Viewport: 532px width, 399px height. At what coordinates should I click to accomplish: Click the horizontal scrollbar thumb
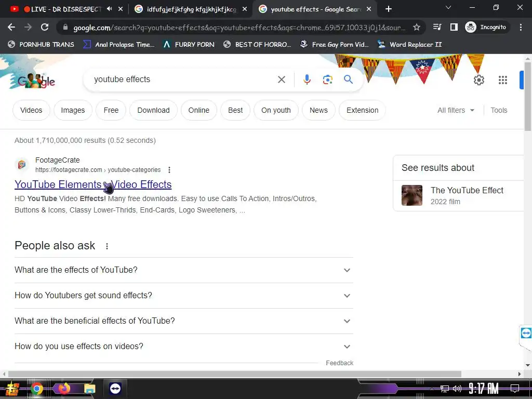(x=234, y=374)
